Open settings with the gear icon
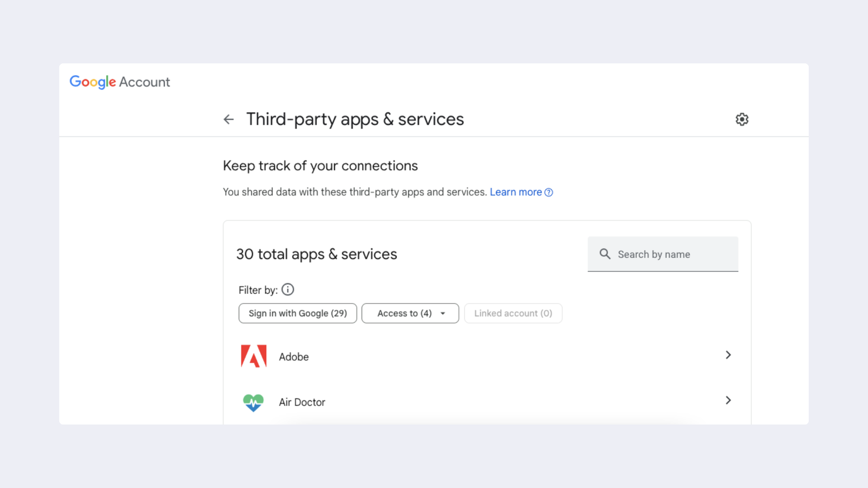 click(742, 119)
